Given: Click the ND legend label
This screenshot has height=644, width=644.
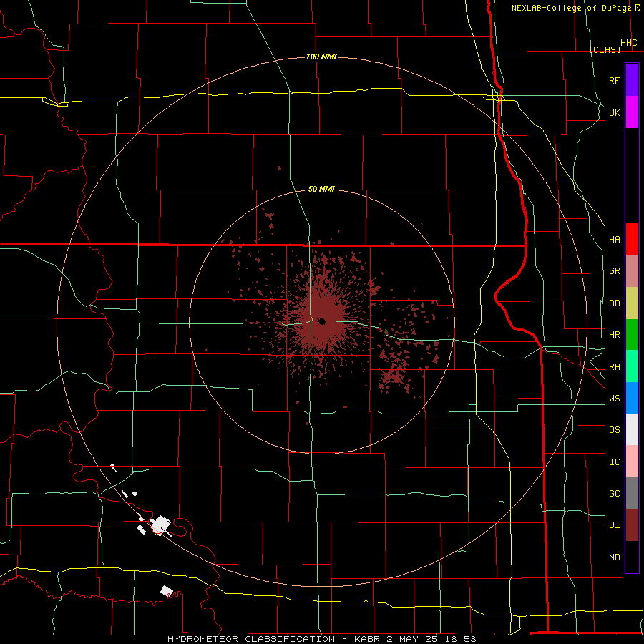Looking at the screenshot, I should tap(614, 557).
